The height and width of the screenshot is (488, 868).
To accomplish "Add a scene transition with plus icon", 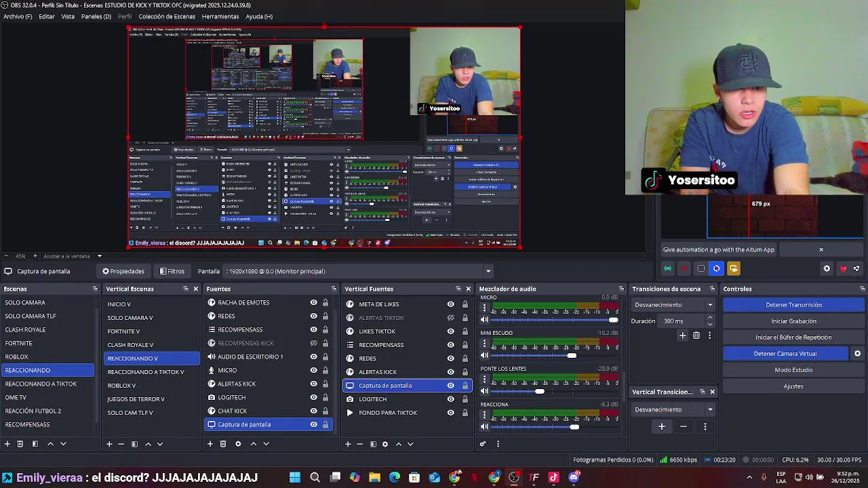I will (683, 335).
